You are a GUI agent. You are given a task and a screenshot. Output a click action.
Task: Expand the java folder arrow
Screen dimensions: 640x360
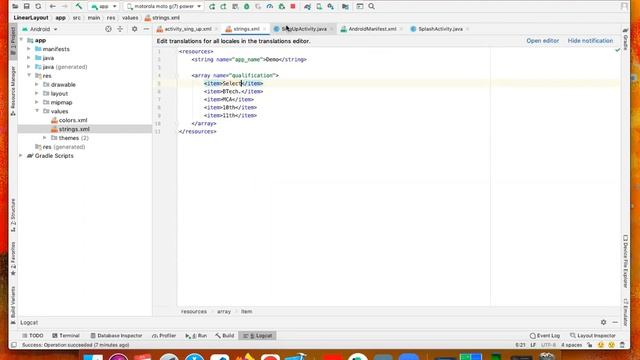point(29,58)
